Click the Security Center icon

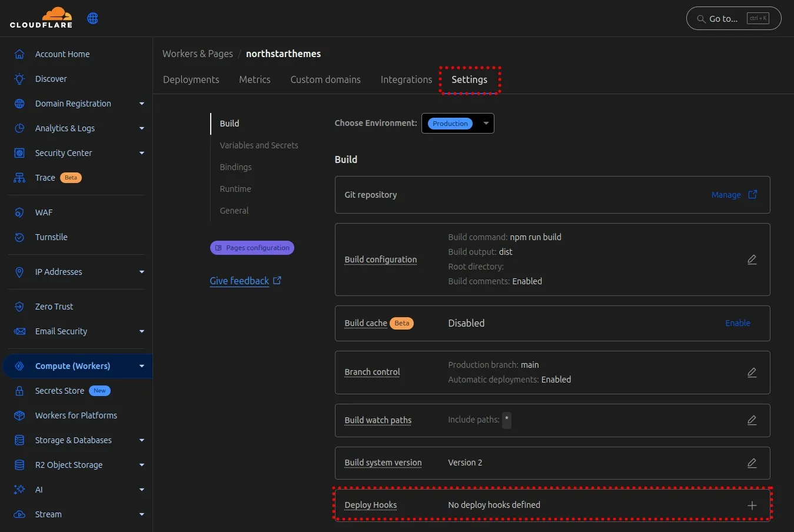coord(19,153)
